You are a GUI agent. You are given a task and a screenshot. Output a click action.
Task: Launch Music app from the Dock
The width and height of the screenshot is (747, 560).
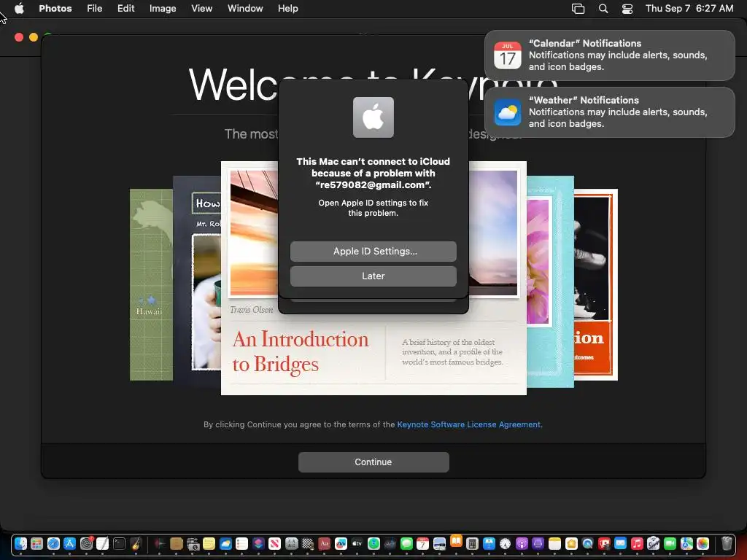pos(637,543)
